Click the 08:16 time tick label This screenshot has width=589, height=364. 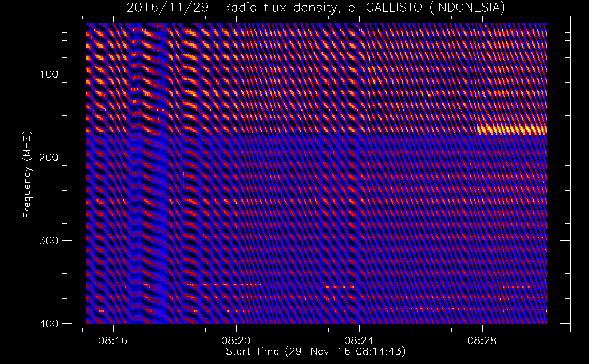coord(113,341)
